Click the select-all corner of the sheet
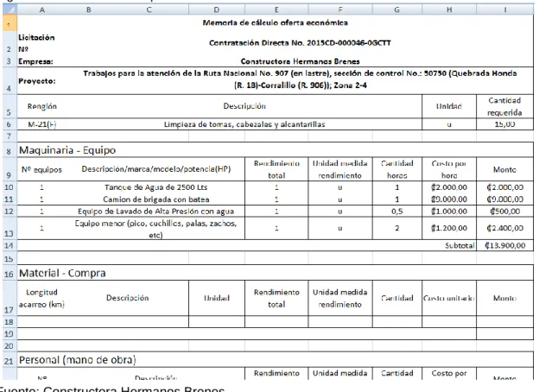 click(10, 9)
